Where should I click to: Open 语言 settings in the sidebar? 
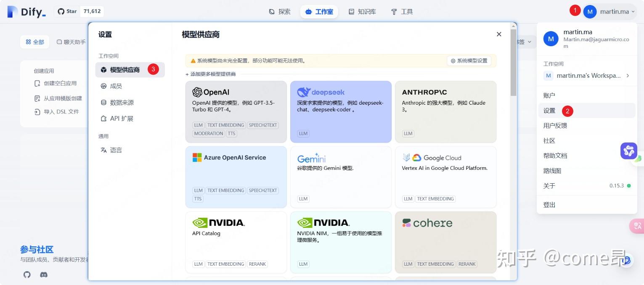pyautogui.click(x=115, y=150)
